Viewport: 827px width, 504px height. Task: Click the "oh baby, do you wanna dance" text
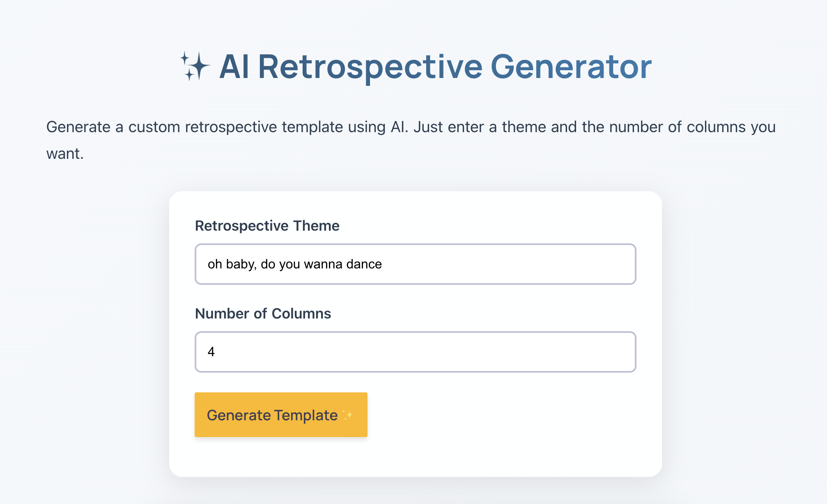pos(294,264)
